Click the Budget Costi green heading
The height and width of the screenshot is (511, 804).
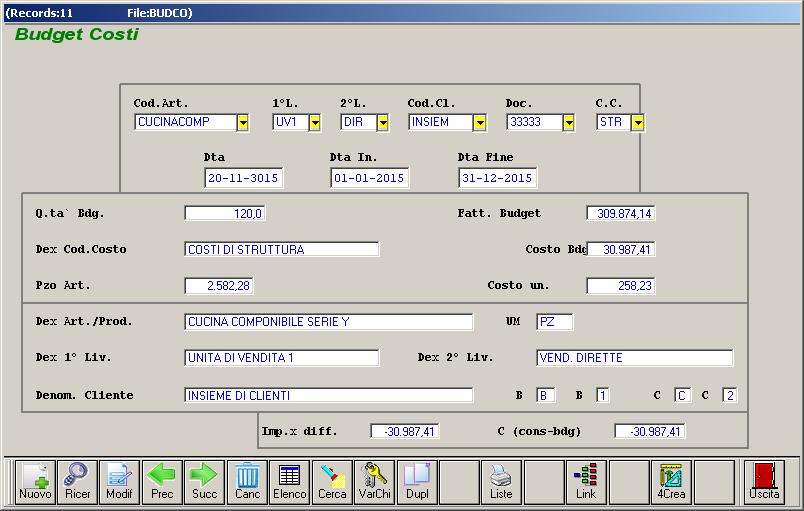pos(77,34)
